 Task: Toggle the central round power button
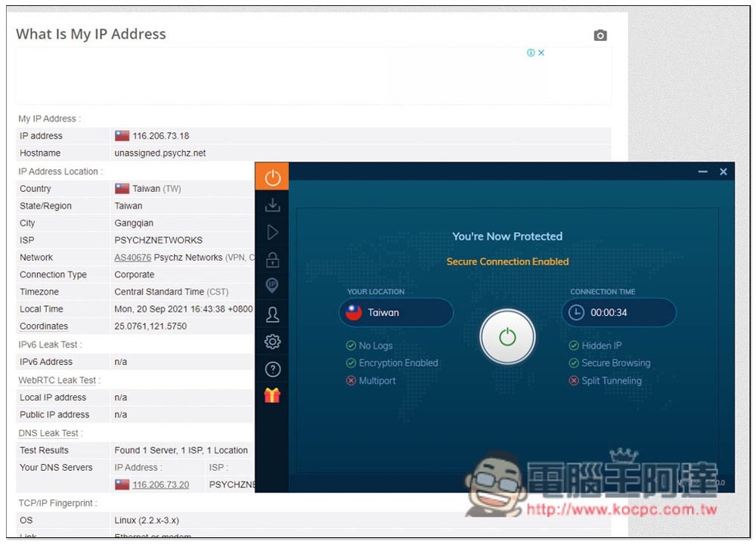click(507, 337)
